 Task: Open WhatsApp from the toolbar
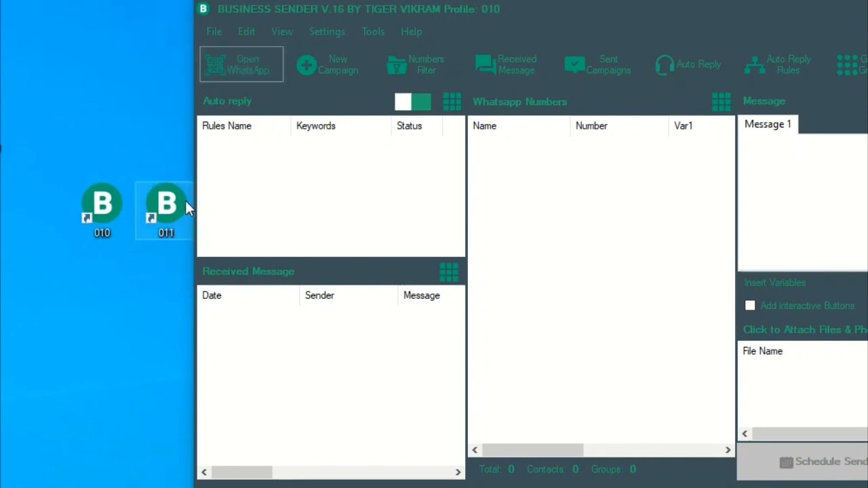point(241,64)
